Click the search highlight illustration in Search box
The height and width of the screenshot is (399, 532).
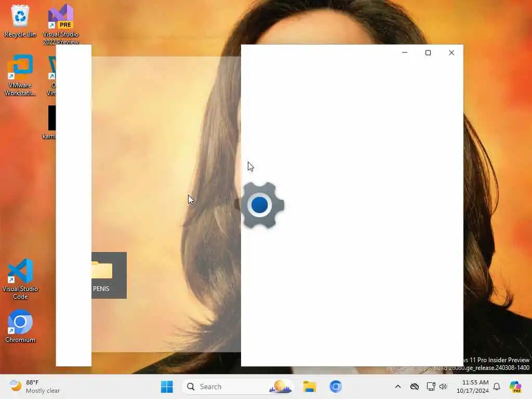pos(281,387)
